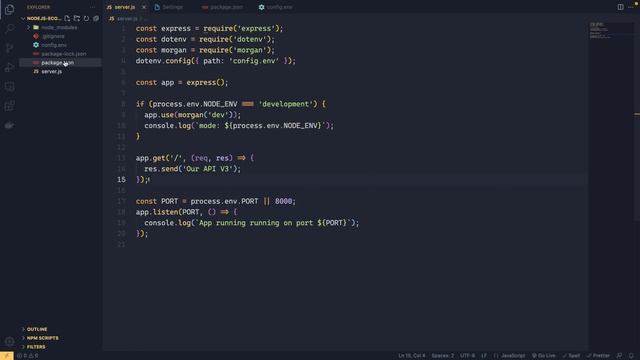Open the Remote Explorer view
This screenshot has height=360, width=640.
click(9, 87)
